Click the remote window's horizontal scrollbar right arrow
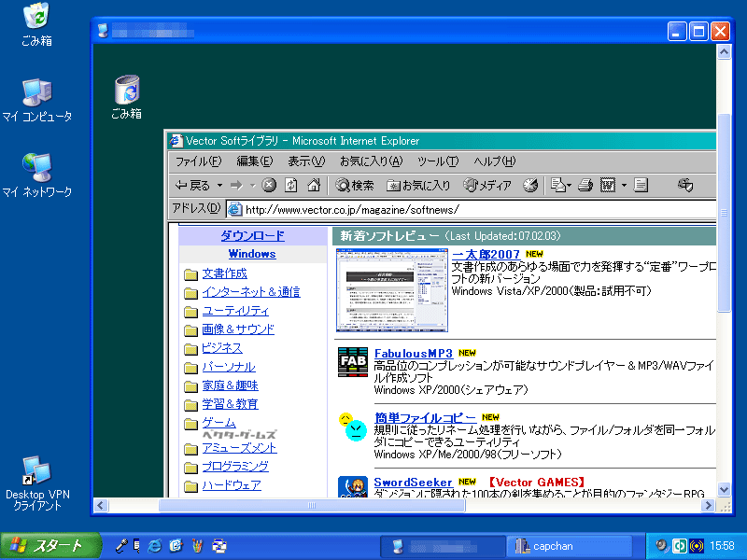747x560 pixels. click(x=709, y=505)
